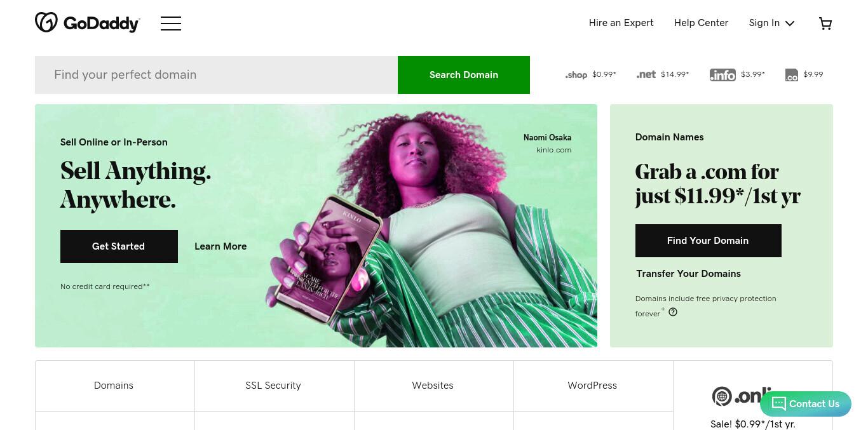Open the privacy protection help tooltip icon
The height and width of the screenshot is (430, 868).
673,312
